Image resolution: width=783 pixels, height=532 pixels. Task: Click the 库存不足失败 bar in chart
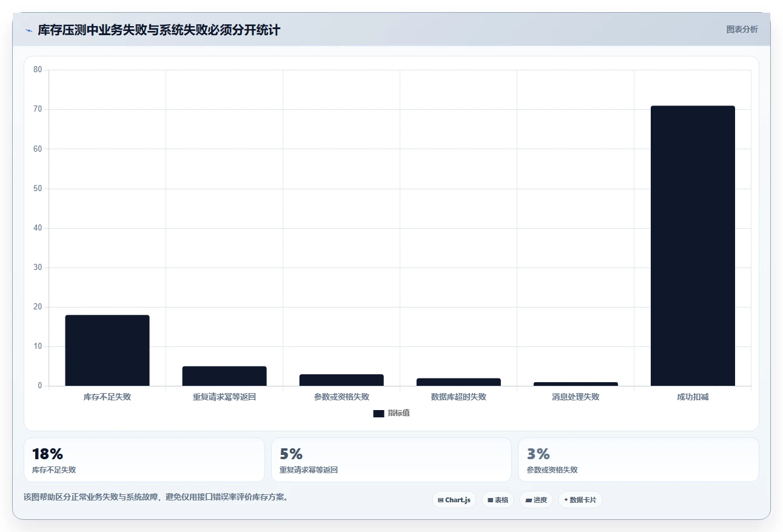tap(107, 351)
